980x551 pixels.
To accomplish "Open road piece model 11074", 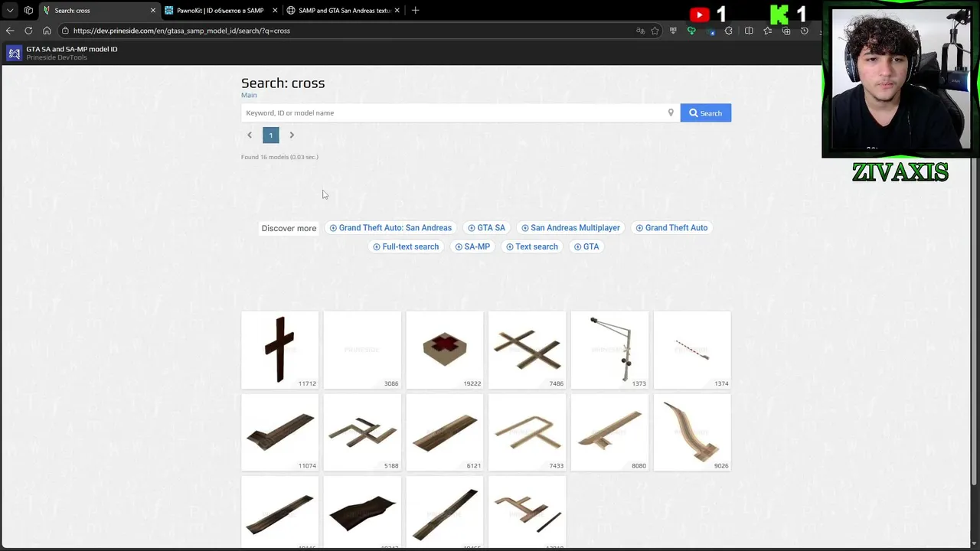I will coord(279,432).
